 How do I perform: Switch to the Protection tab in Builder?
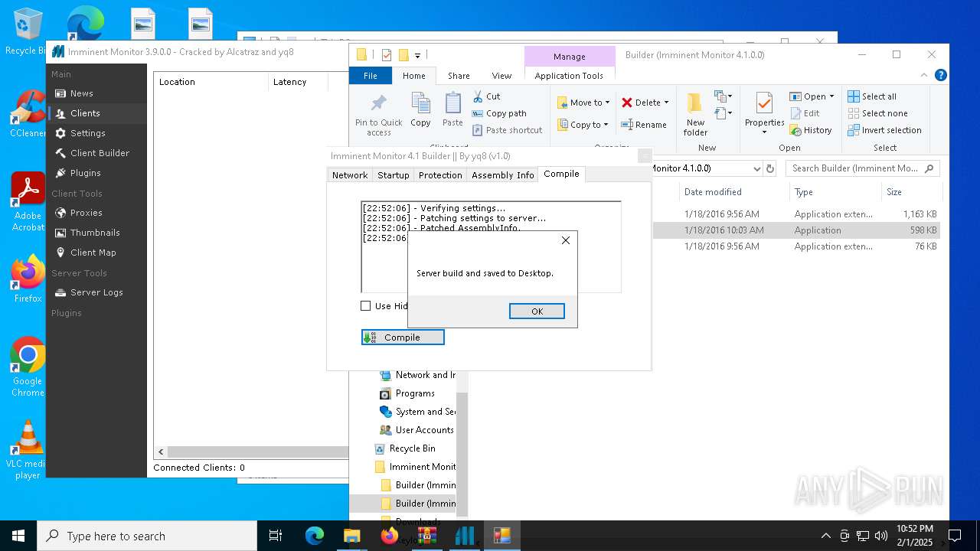tap(440, 175)
